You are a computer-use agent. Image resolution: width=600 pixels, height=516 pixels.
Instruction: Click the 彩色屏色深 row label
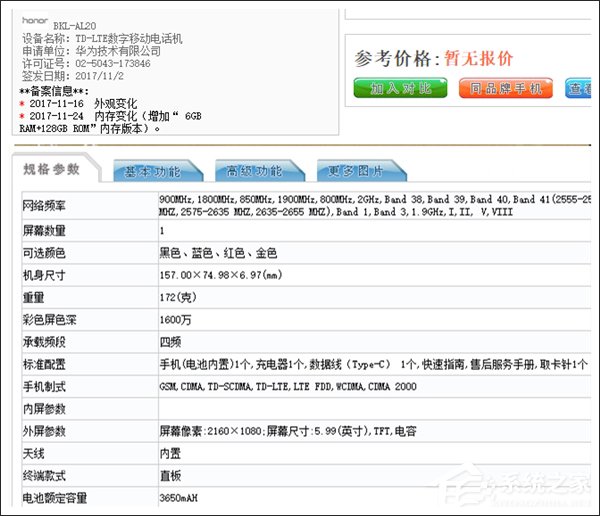49,320
